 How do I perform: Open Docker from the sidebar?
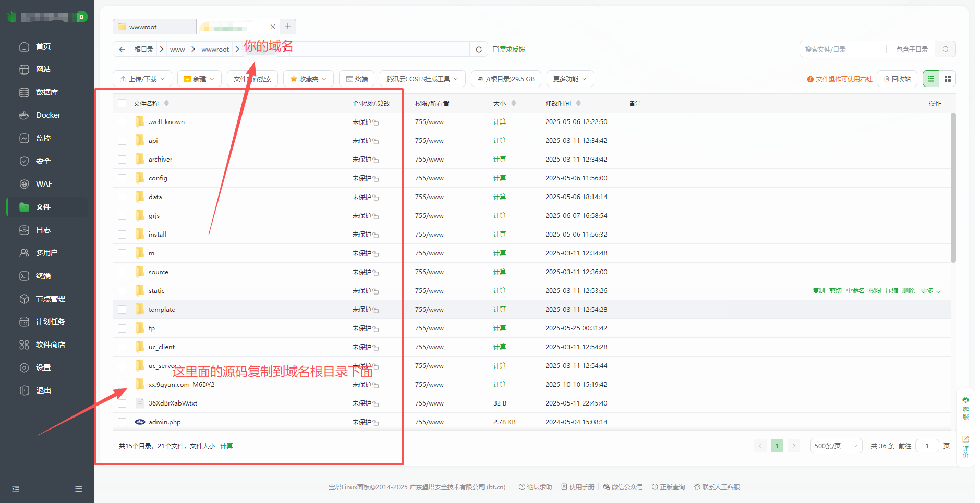click(x=48, y=115)
